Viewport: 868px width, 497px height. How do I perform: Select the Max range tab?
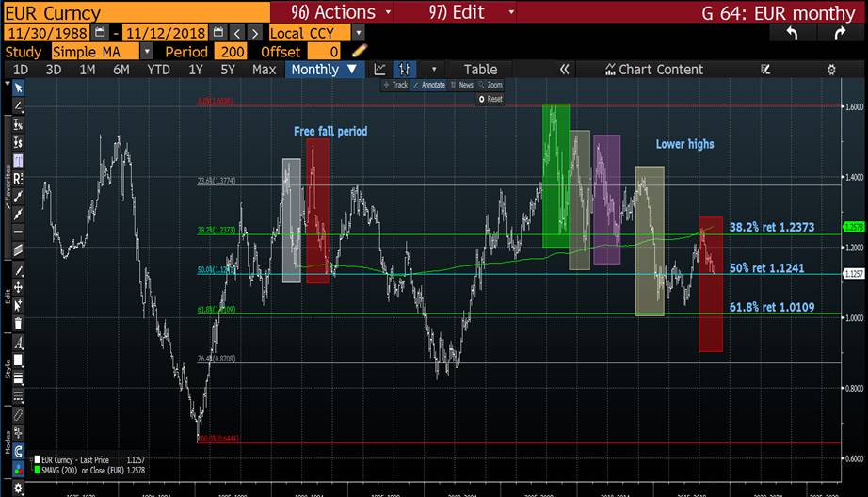(264, 70)
